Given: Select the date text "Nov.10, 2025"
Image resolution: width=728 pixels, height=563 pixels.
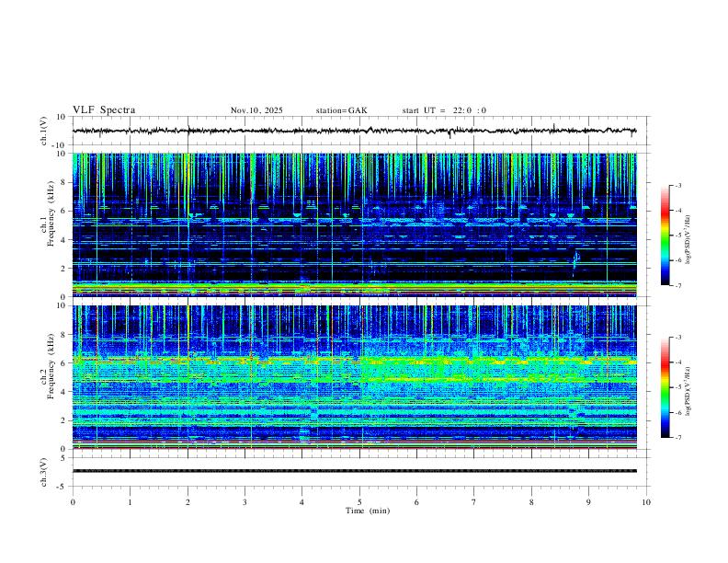Looking at the screenshot, I should (256, 110).
